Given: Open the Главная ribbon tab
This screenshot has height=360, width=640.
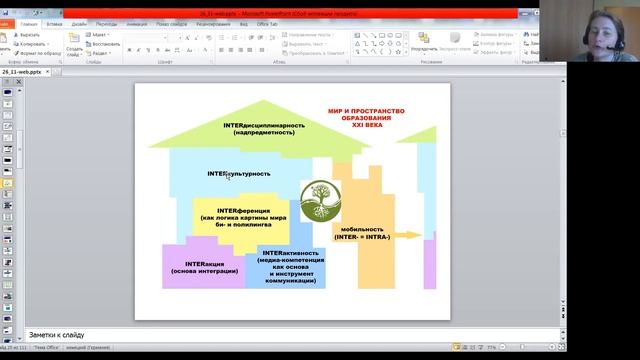Looking at the screenshot, I should [29, 24].
